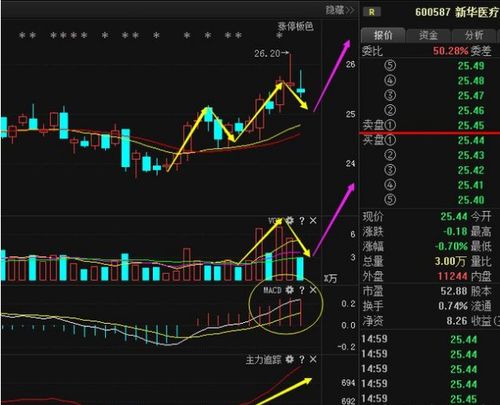Click the 26.20 high price marker
This screenshot has height=405, width=500.
click(x=267, y=53)
